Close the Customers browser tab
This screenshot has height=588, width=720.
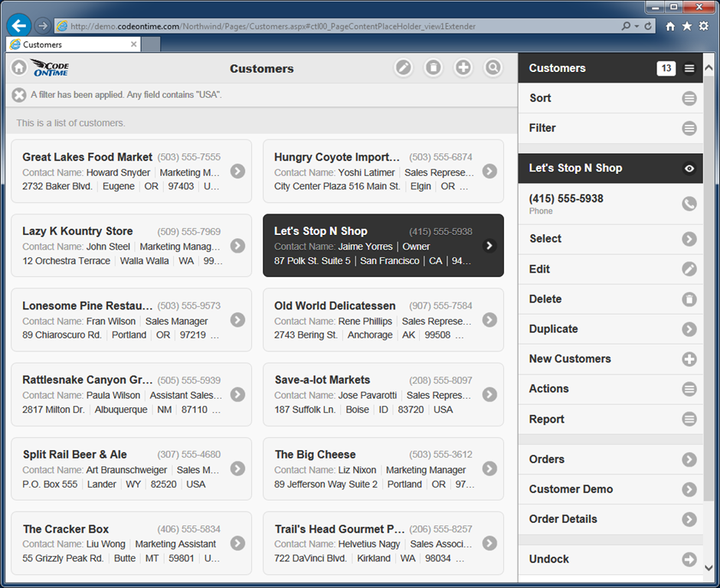point(133,44)
